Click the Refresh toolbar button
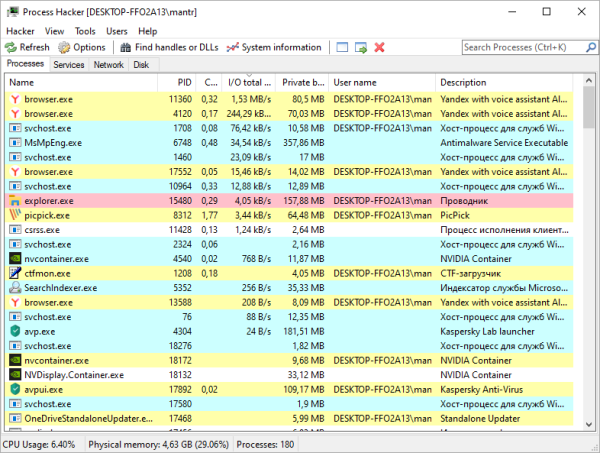 (28, 47)
